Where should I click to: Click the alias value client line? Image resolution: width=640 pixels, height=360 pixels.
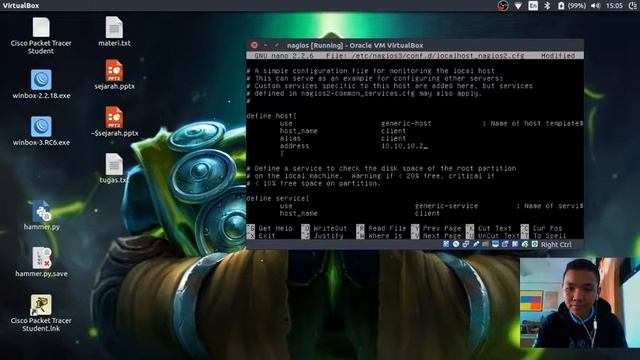pyautogui.click(x=393, y=138)
